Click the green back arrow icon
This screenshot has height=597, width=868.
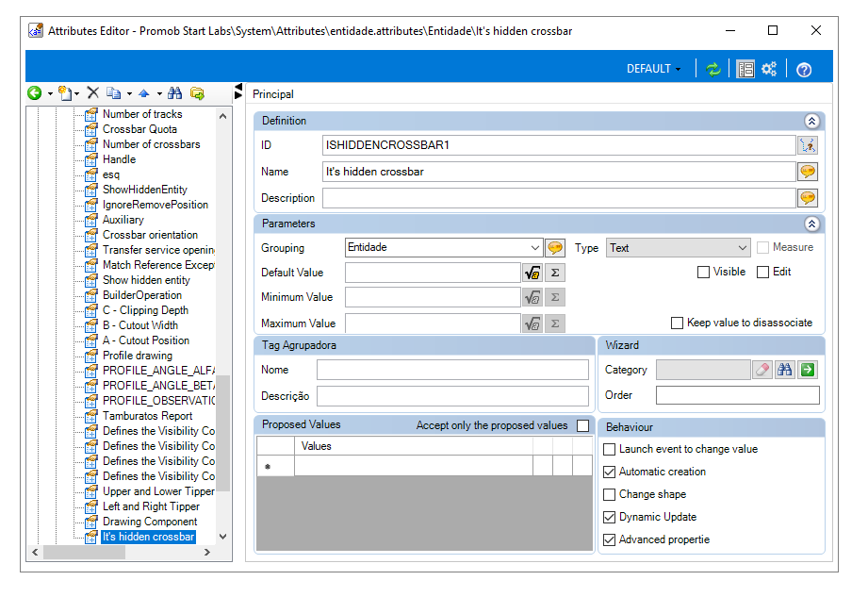pos(34,93)
